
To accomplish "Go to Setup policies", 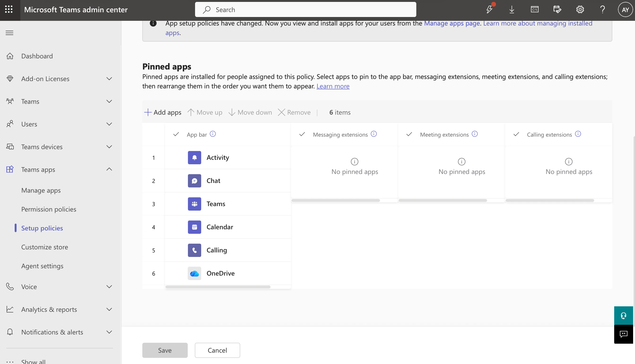I will click(42, 228).
